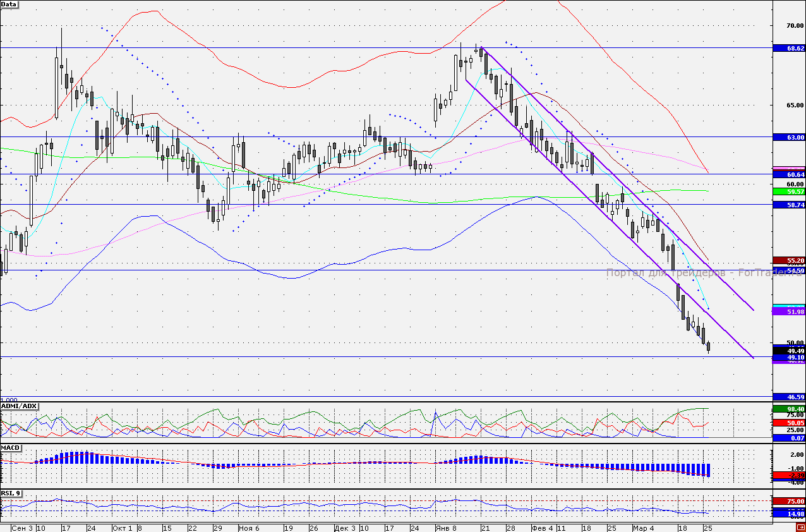
Task: Click the 'Мар 4' date on time axis
Action: tap(644, 528)
